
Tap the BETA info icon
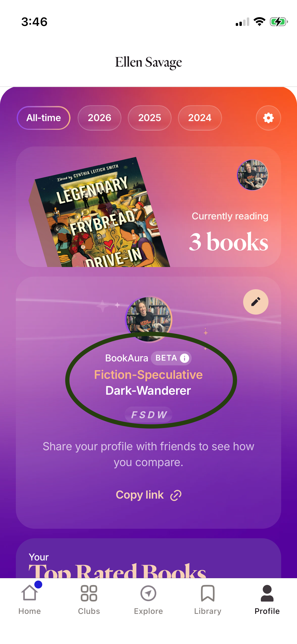point(185,358)
